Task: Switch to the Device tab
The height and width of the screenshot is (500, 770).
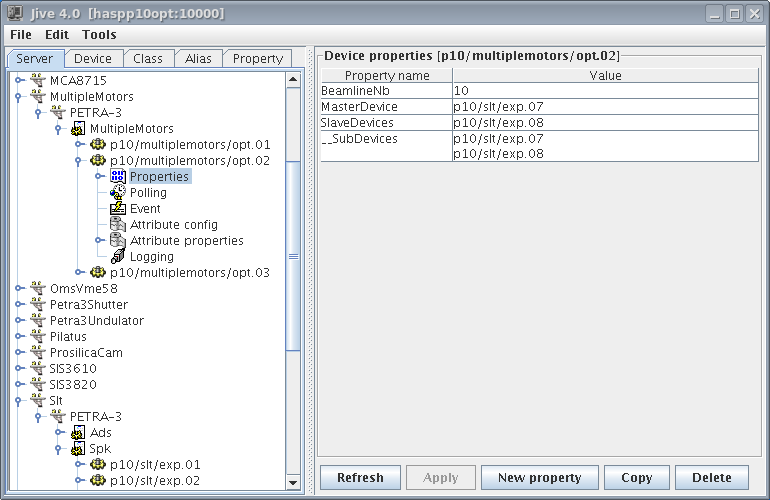Action: [93, 58]
